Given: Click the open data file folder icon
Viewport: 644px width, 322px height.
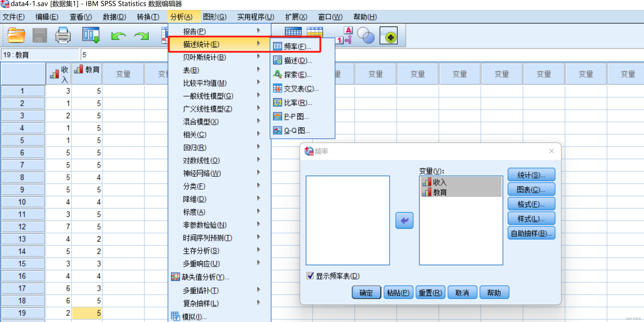Looking at the screenshot, I should click(16, 35).
